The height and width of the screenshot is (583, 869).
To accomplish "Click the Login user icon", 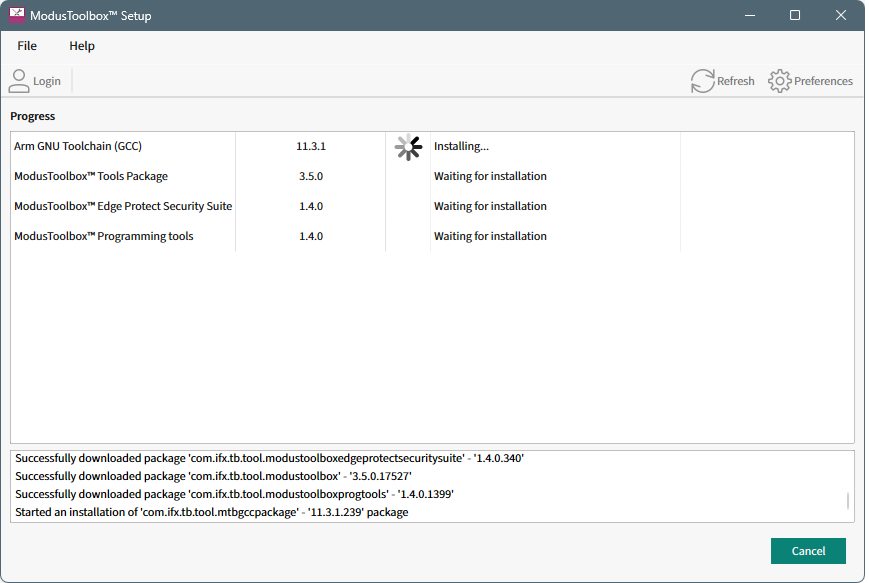I will pos(19,81).
